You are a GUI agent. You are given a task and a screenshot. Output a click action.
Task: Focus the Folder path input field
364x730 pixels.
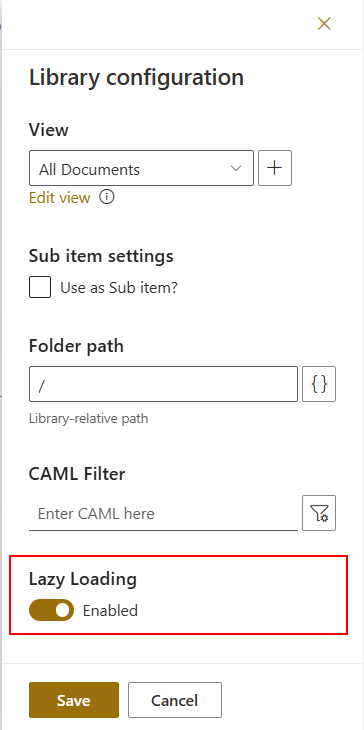pos(163,384)
